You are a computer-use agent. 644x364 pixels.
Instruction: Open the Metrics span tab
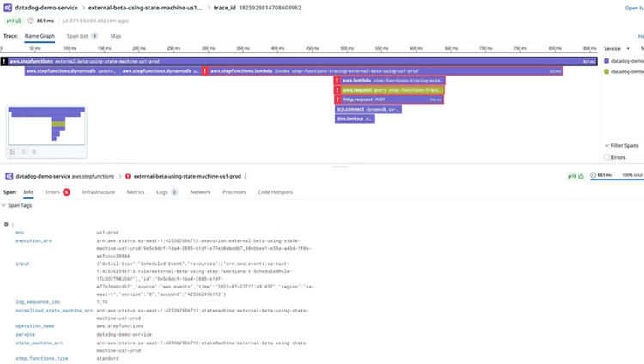[x=136, y=191]
